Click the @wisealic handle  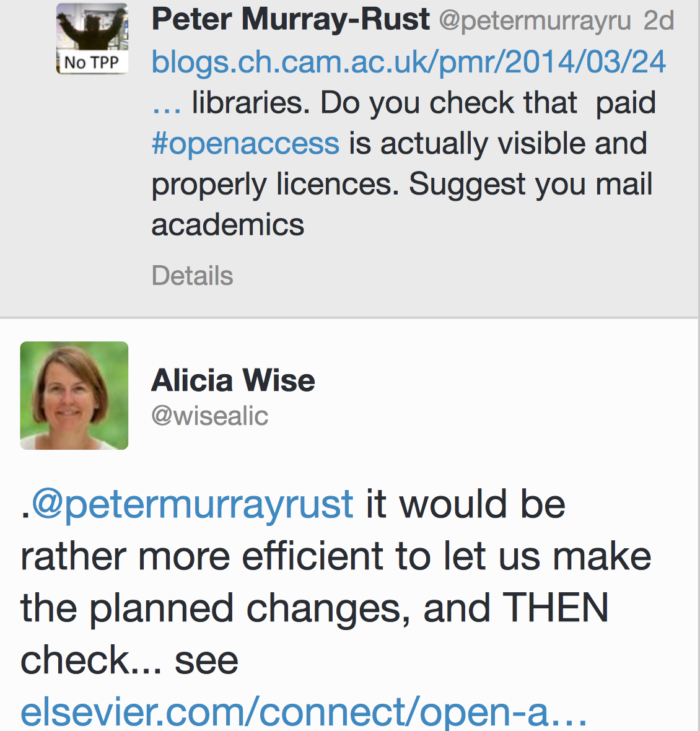point(209,416)
